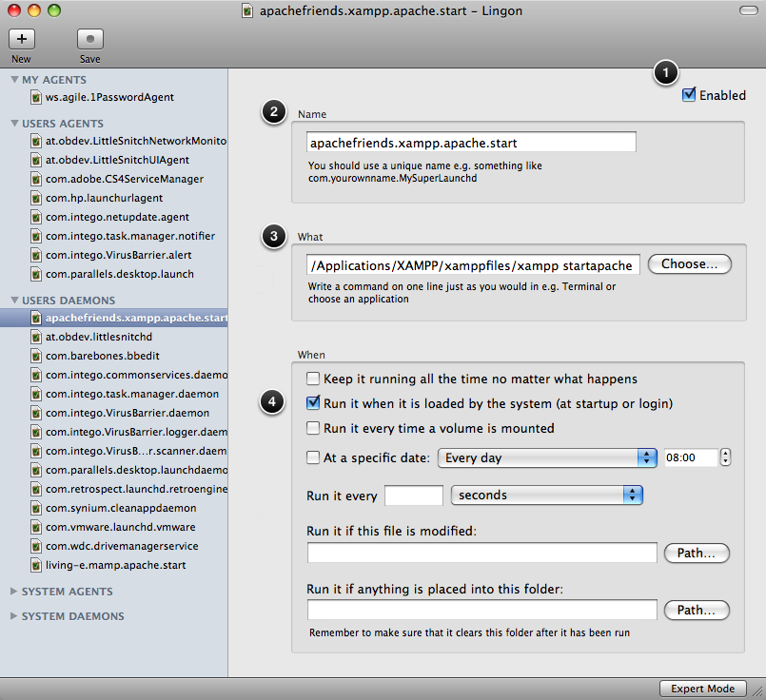The height and width of the screenshot is (700, 766).
Task: Click Choose... to pick an application
Action: (x=689, y=264)
